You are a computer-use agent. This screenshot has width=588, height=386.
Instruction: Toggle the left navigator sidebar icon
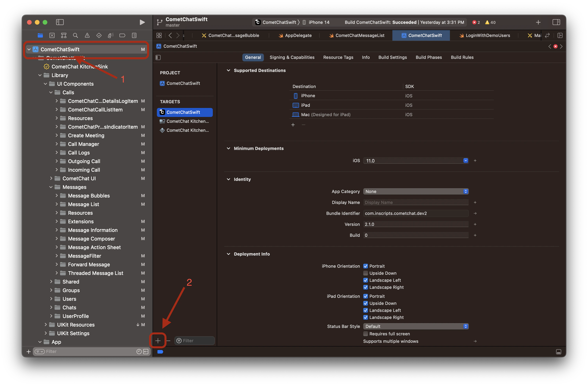[60, 22]
